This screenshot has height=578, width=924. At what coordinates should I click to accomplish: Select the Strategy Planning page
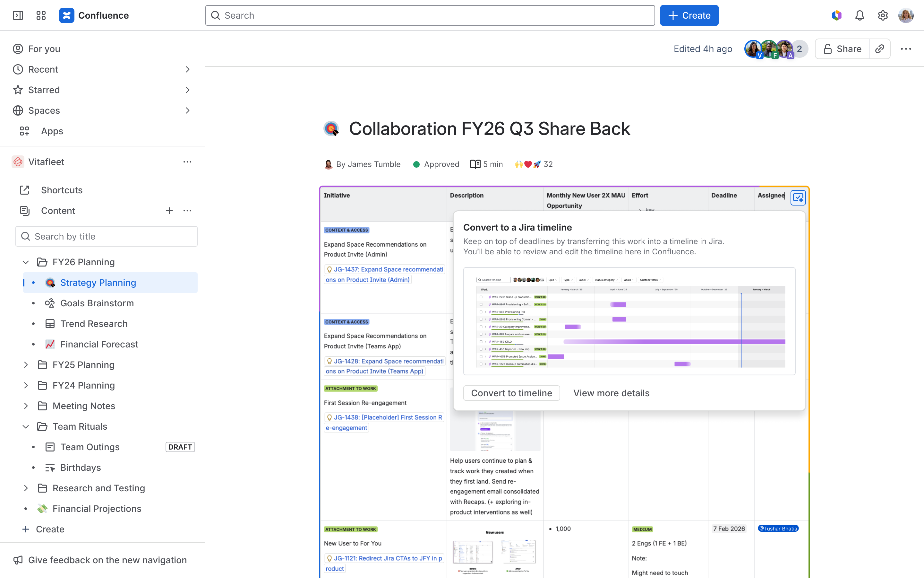click(110, 283)
